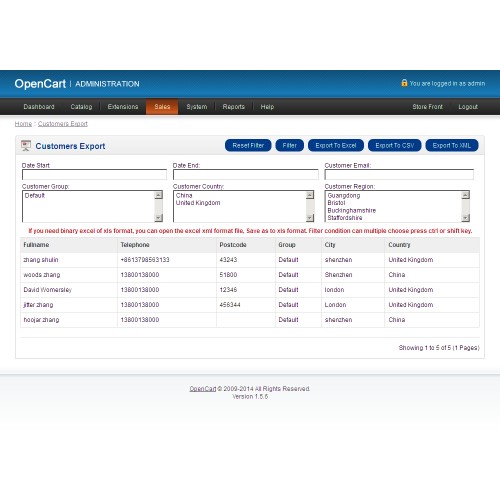This screenshot has height=500, width=500.
Task: Choose United Kingdom in Customer Country list
Action: 198,203
